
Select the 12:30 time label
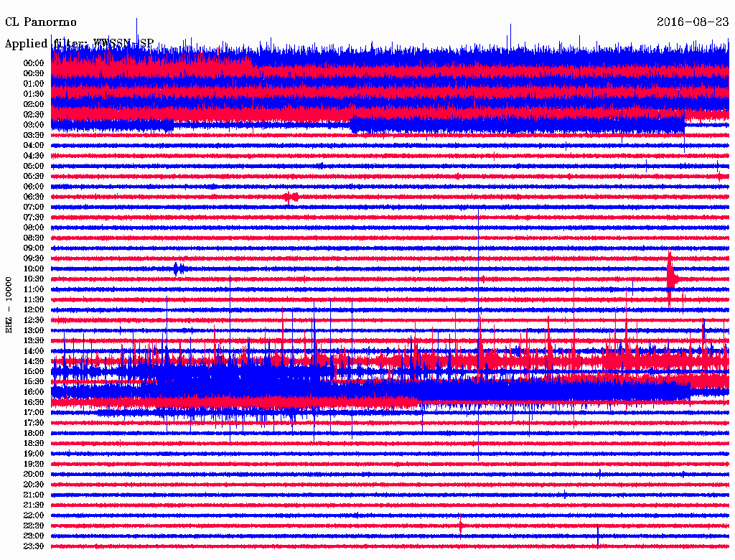[x=33, y=320]
